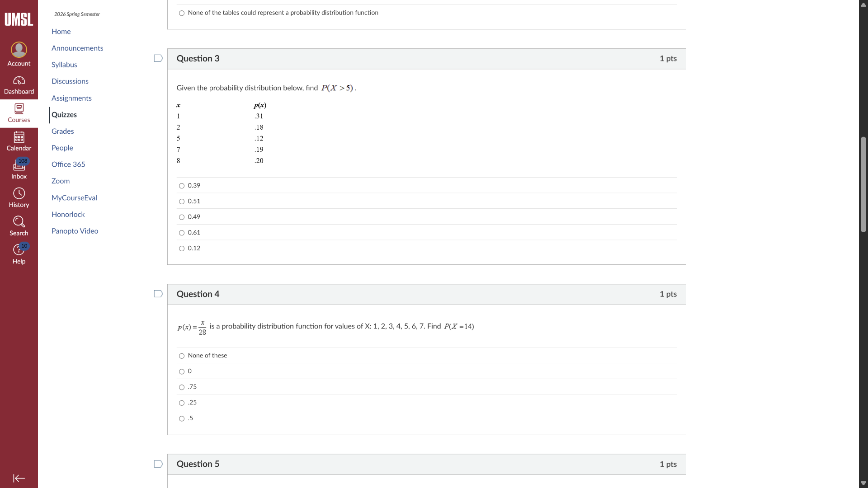Choose "None of these" in Question 4
The width and height of the screenshot is (868, 488).
(x=182, y=356)
